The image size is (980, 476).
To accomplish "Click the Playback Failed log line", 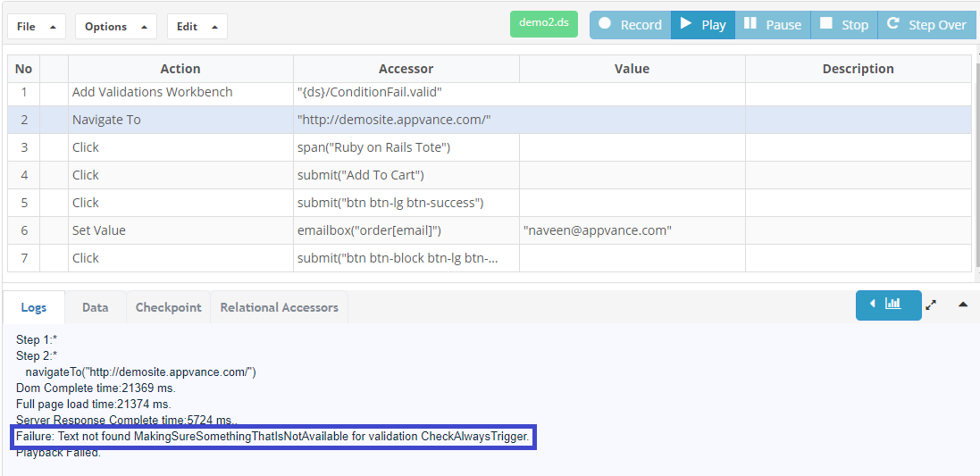I will [58, 453].
